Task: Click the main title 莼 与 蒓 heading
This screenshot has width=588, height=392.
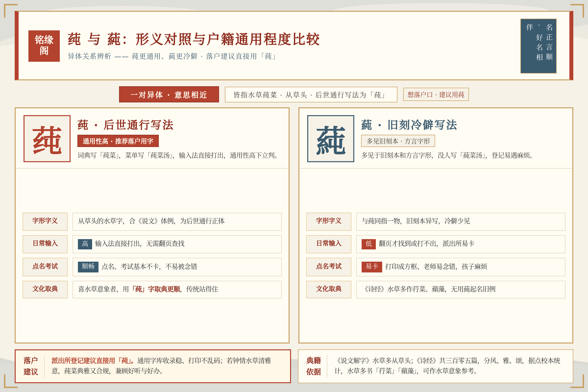Action: coord(194,39)
